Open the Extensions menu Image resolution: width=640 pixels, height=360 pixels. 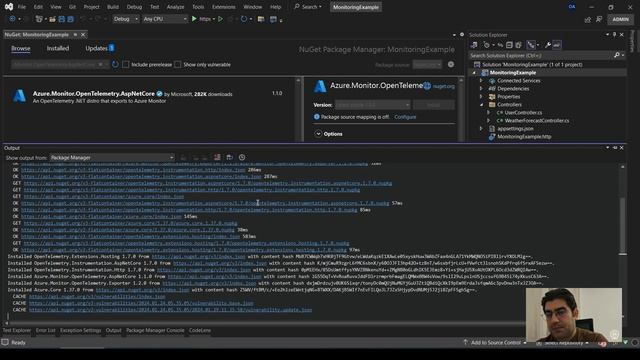224,7
